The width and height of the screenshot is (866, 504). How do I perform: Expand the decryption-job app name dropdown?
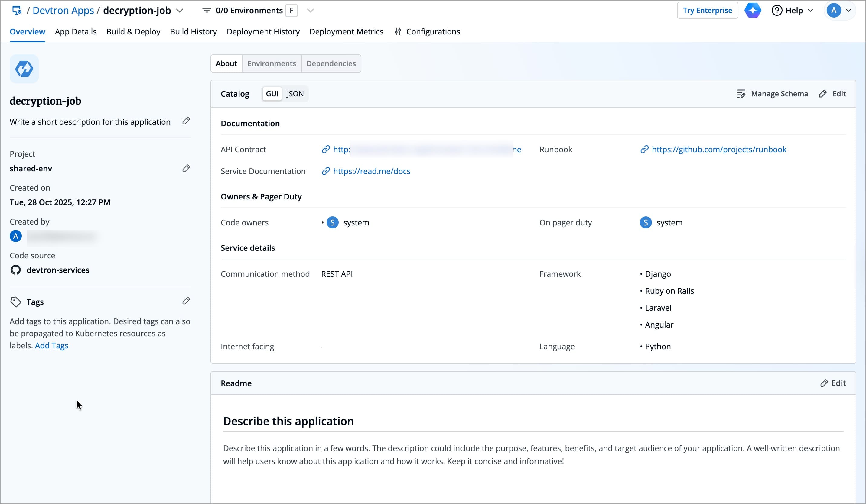(x=179, y=10)
